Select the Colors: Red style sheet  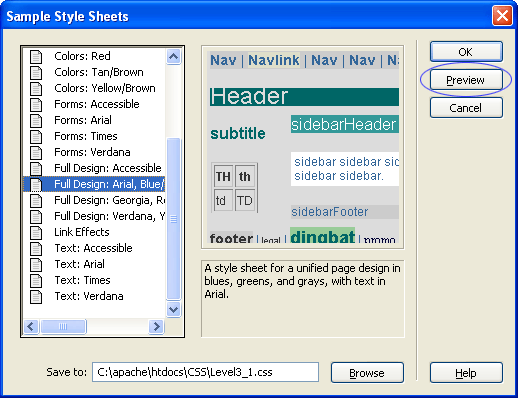82,56
